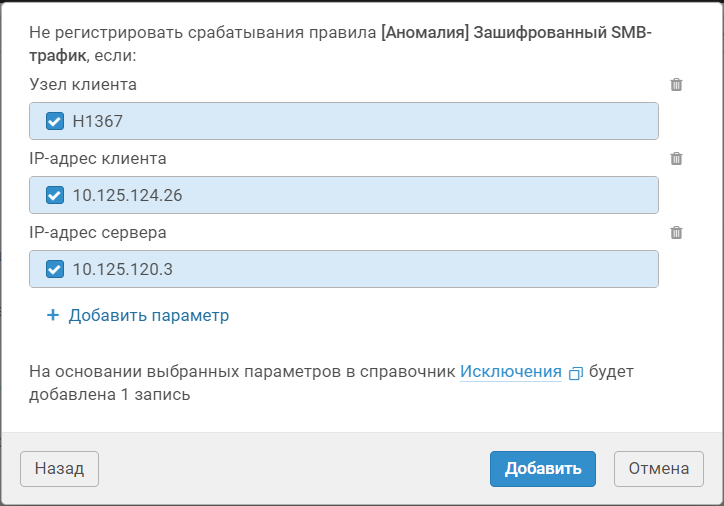Screen dimensions: 724x506
Task: Uncheck the H1367 checkbox
Action: tap(55, 121)
